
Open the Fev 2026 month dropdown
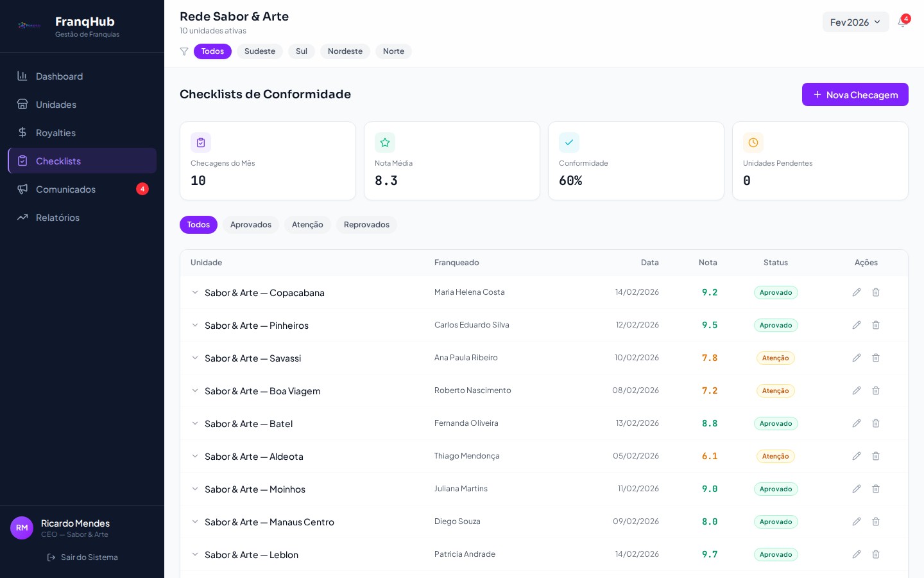click(856, 22)
